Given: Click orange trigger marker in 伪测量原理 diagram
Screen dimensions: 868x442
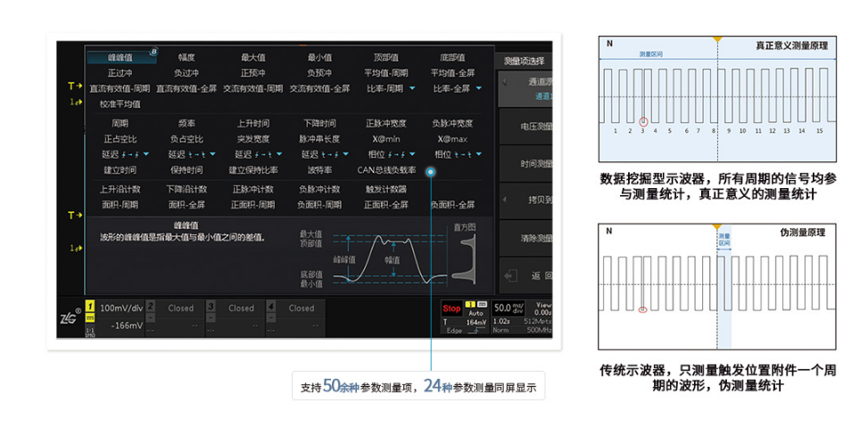Looking at the screenshot, I should coord(717,227).
